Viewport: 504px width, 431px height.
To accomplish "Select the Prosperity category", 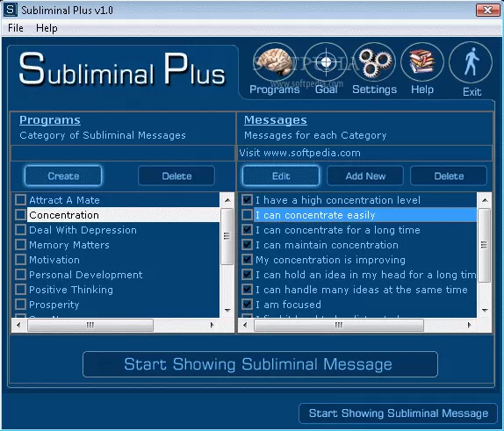I will (54, 305).
